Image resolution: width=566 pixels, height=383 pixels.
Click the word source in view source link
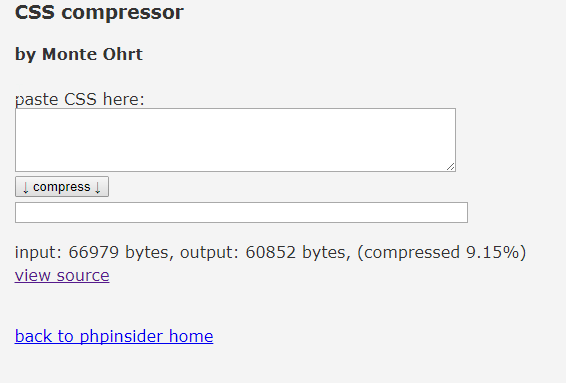pos(83,276)
